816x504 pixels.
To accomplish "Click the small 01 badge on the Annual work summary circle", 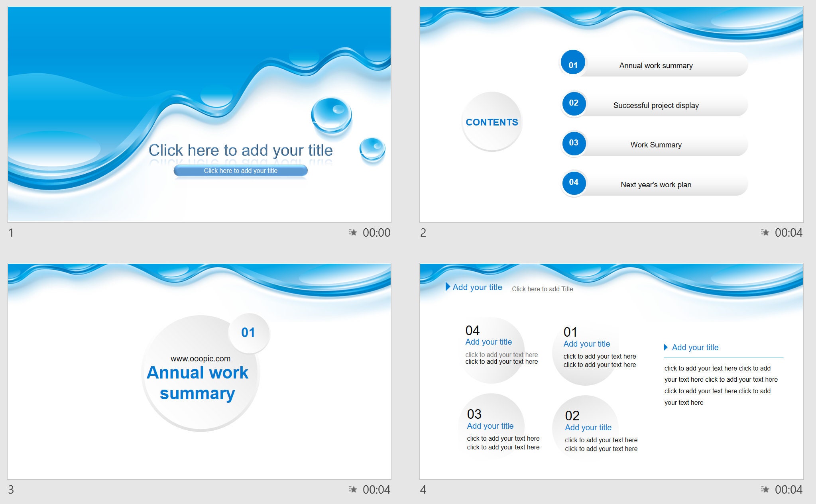I will 249,332.
